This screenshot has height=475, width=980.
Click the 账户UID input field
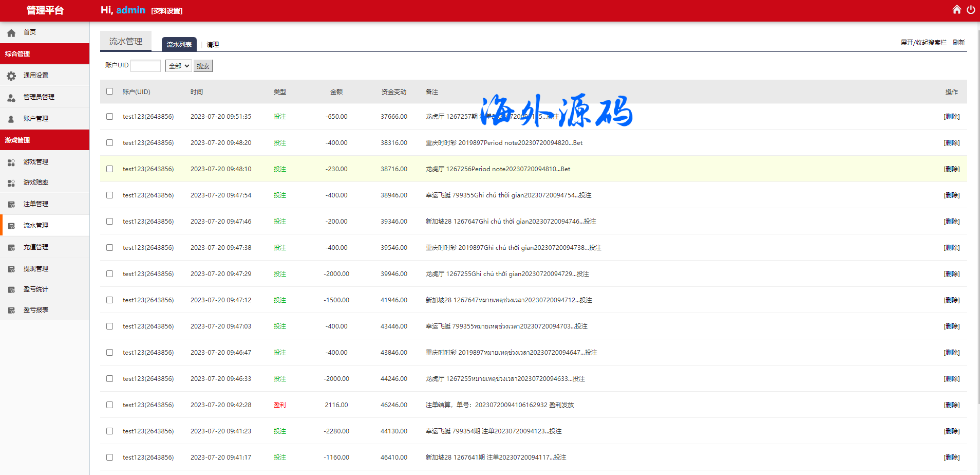pos(145,66)
